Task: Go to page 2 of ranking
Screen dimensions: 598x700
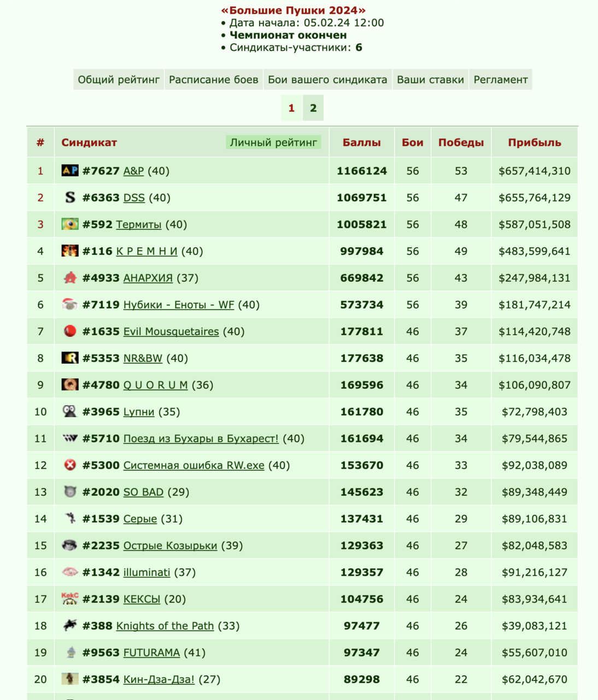Action: [313, 108]
